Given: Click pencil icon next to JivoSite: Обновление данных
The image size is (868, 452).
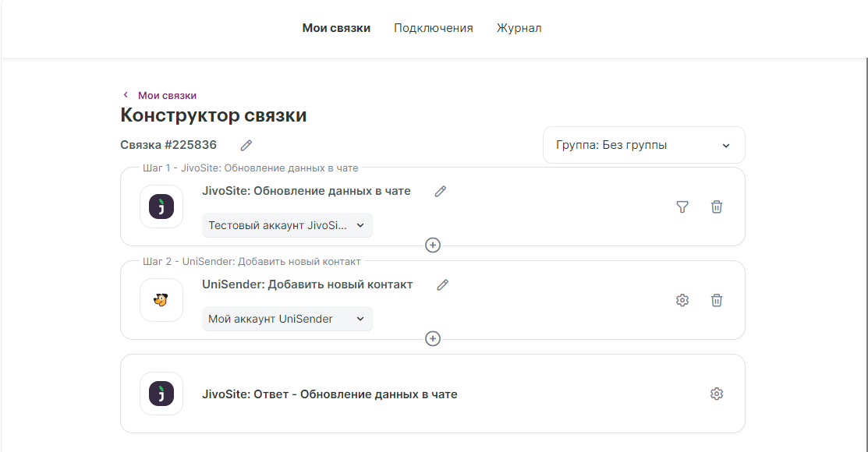Looking at the screenshot, I should (440, 192).
